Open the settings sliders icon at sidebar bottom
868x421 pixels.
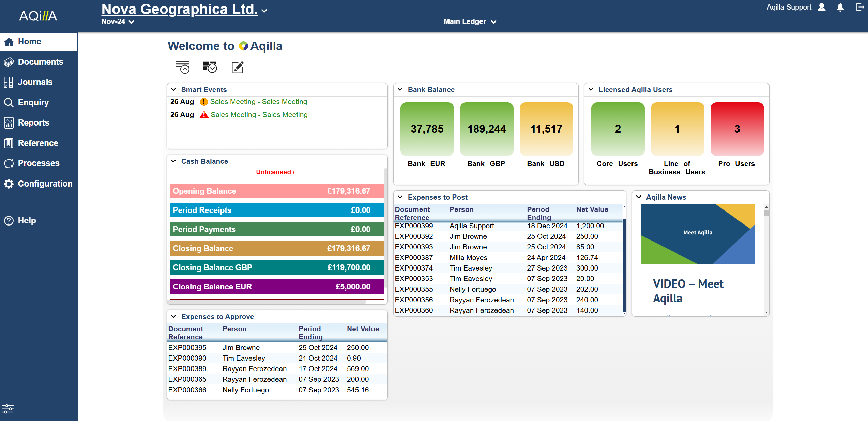point(7,408)
